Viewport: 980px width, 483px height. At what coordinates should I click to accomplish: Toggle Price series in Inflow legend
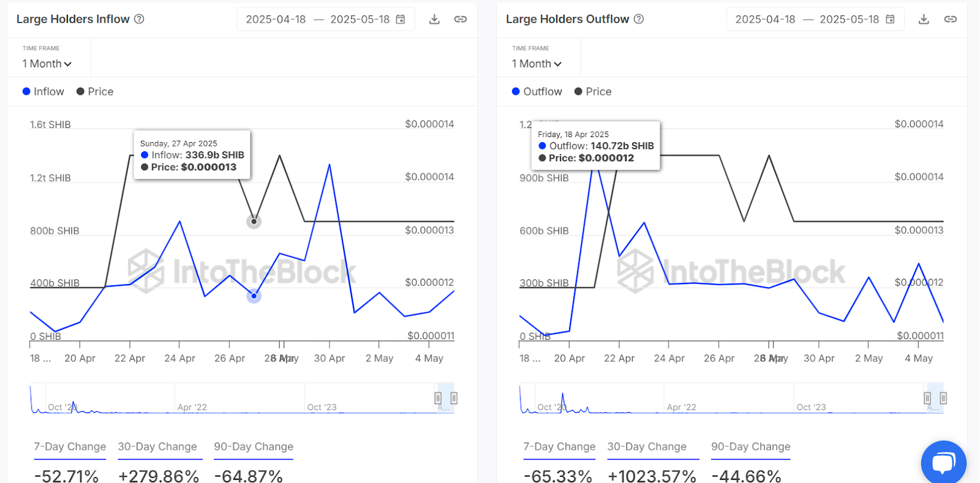point(95,92)
